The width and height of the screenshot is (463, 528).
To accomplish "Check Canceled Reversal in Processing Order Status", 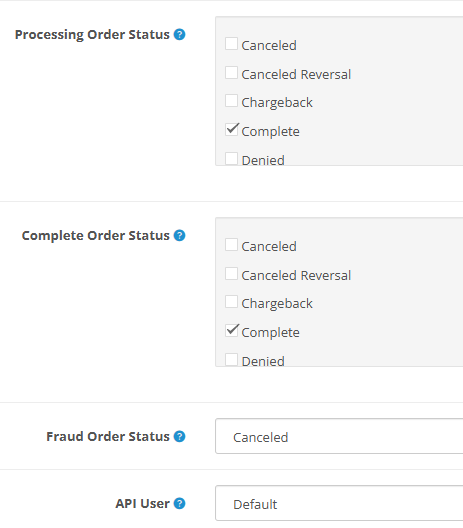I will tap(231, 73).
